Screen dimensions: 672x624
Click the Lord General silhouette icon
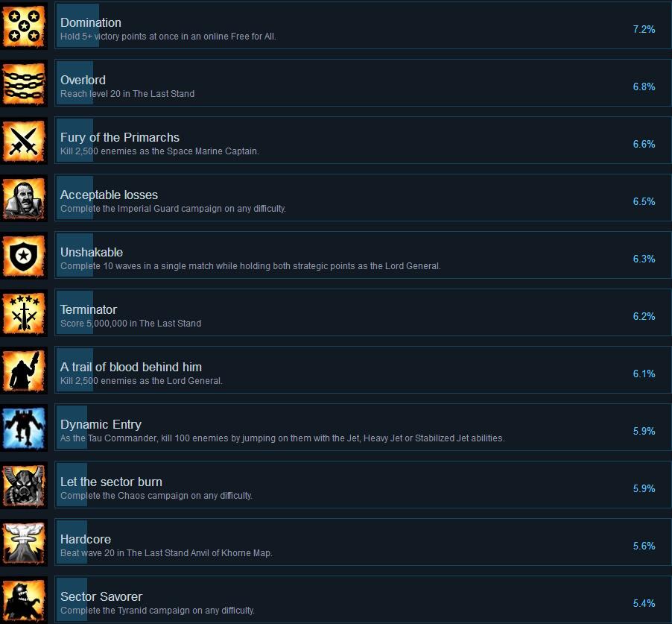point(24,371)
